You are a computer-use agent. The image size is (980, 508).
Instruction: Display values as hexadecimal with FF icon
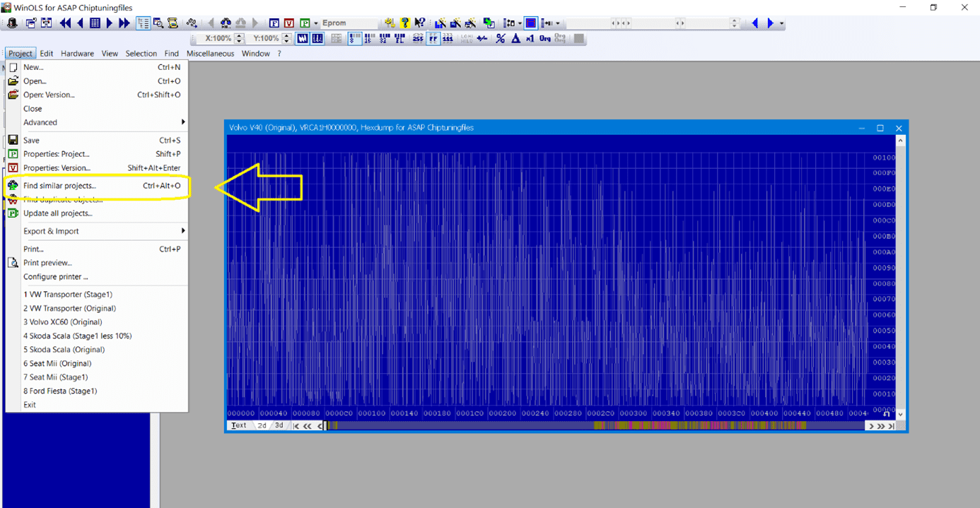click(x=433, y=39)
